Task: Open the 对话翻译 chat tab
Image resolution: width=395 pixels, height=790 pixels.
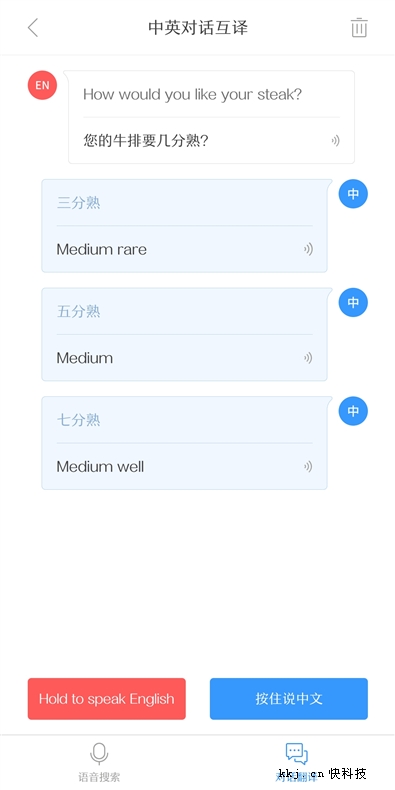Action: coord(297,762)
